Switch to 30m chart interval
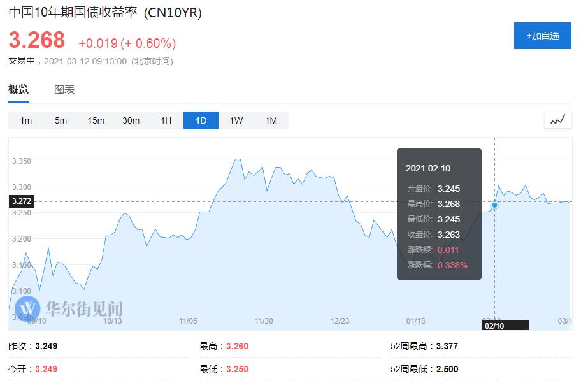This screenshot has height=383, width=588. coord(131,120)
